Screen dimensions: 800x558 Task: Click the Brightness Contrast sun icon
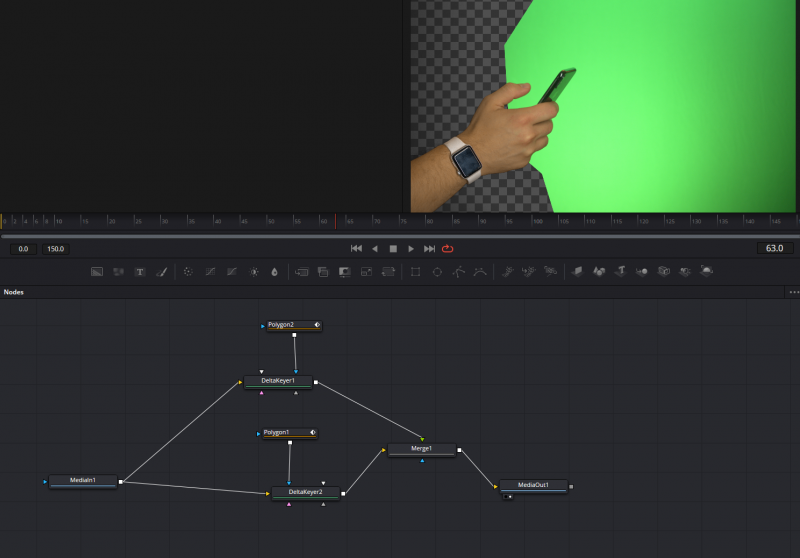(x=253, y=271)
